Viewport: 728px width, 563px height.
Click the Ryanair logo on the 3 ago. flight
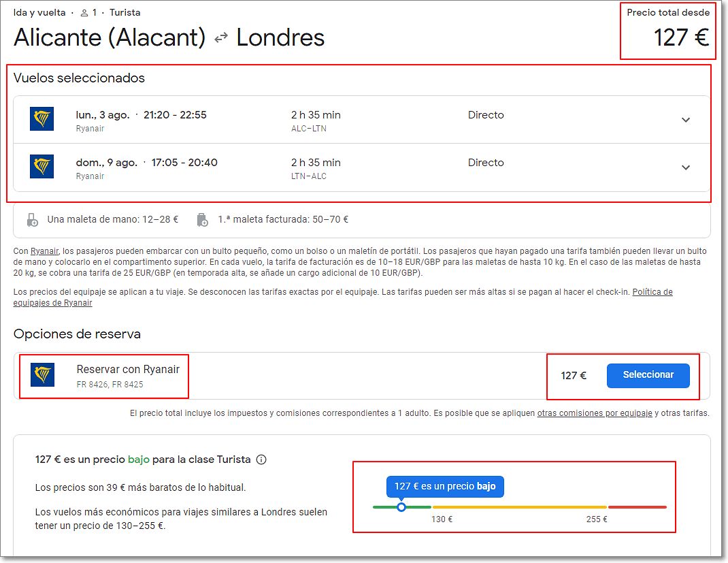42,119
